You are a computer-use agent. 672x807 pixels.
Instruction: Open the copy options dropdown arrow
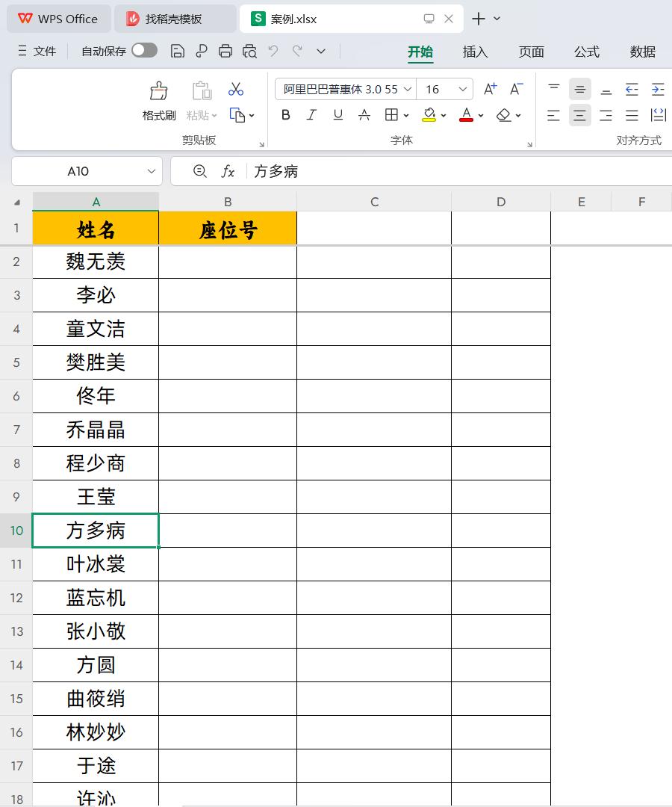pyautogui.click(x=252, y=116)
